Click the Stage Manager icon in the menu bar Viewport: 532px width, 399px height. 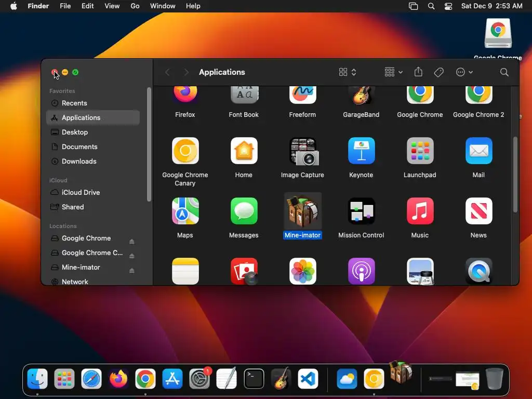coord(413,6)
